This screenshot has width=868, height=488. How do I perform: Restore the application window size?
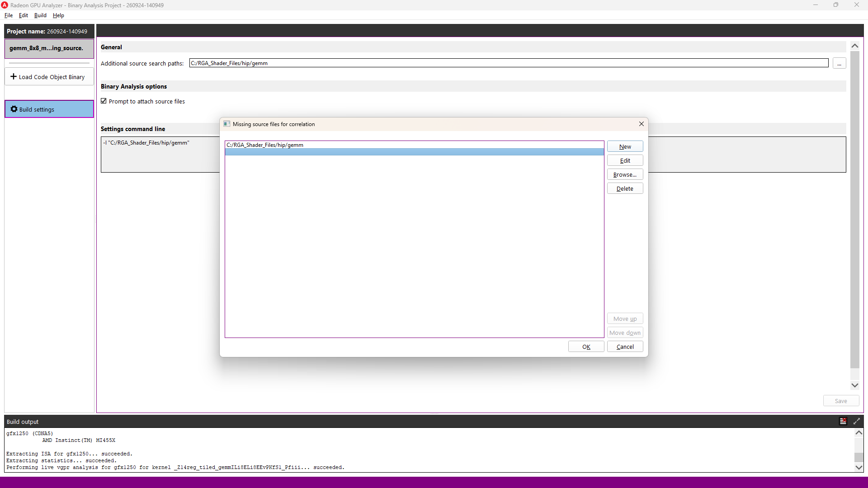(836, 5)
